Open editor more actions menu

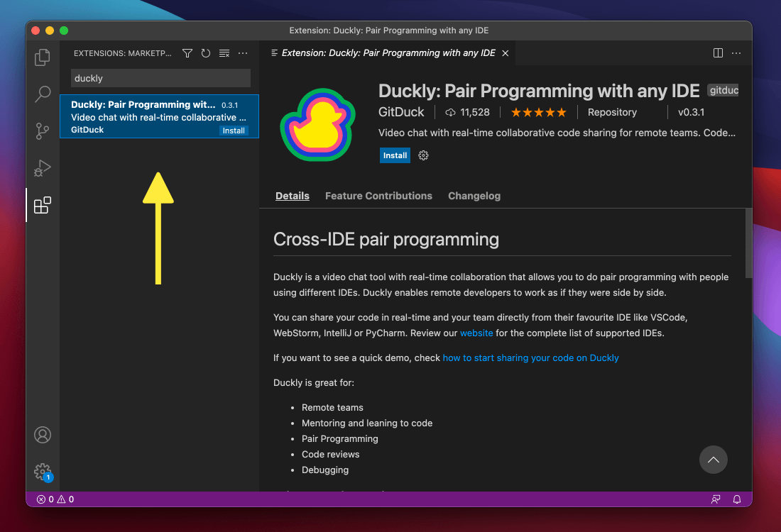736,53
